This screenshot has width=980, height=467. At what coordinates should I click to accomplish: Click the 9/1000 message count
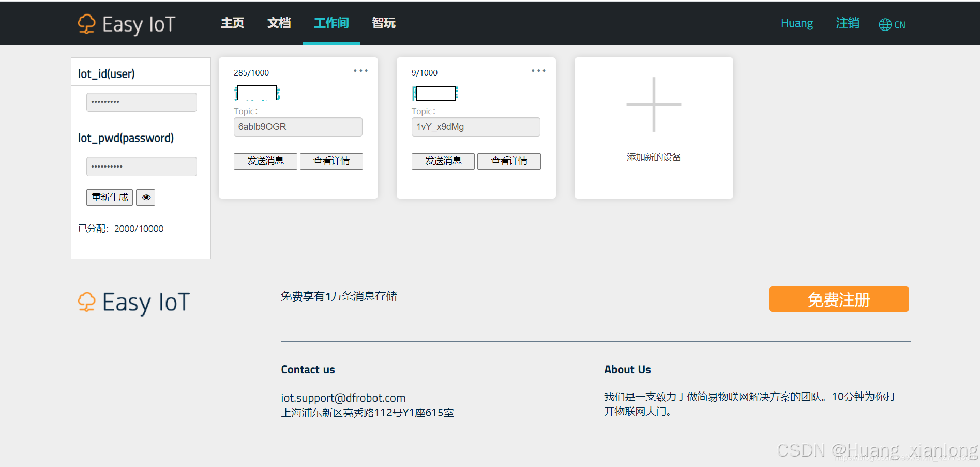[425, 73]
